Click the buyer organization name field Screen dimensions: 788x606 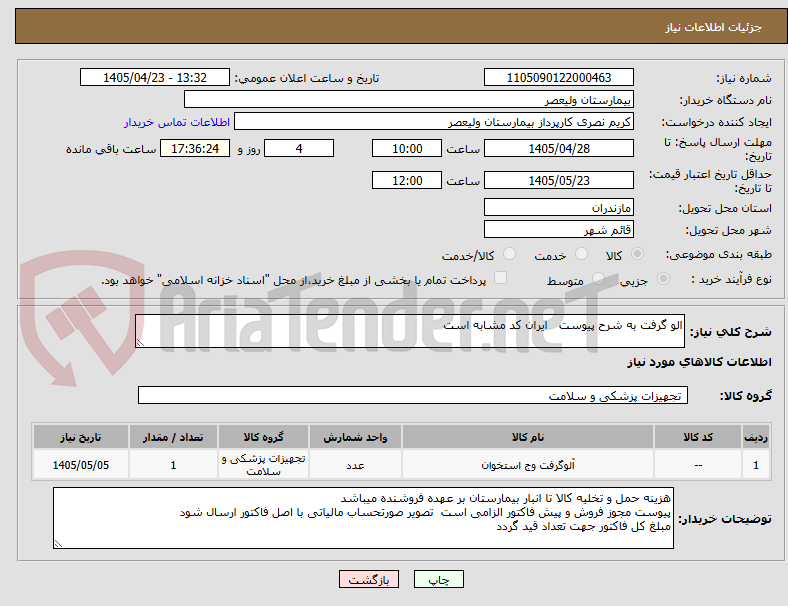[x=409, y=99]
